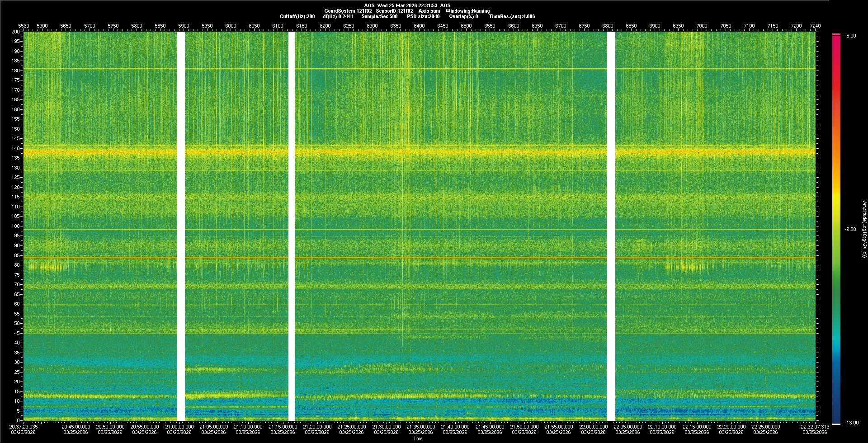The height and width of the screenshot is (443, 868).
Task: Click the -13.00 minimum label on the colorbar
Action: point(851,423)
